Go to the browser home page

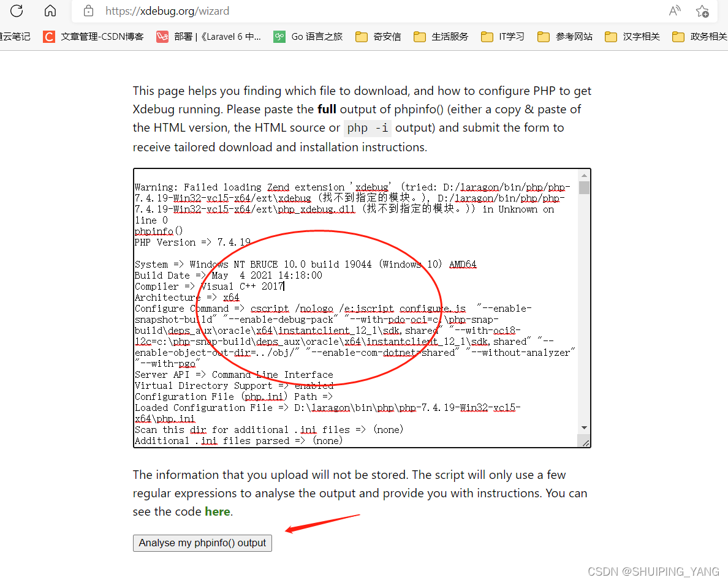tap(50, 10)
